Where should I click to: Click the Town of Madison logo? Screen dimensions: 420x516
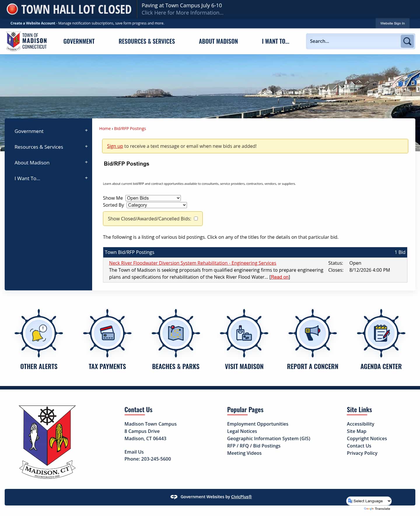pyautogui.click(x=27, y=41)
